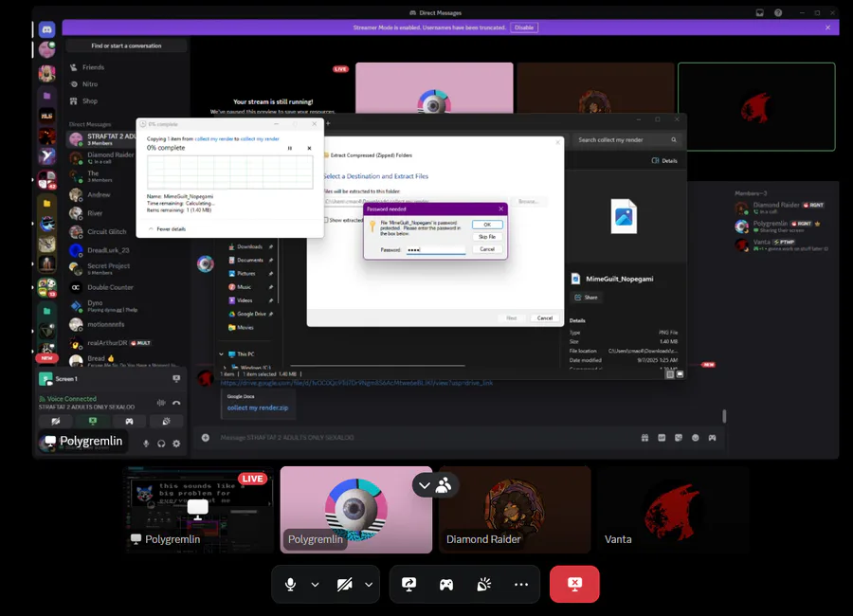The image size is (853, 616).
Task: Cancel the Password needed dialog
Action: tap(487, 249)
